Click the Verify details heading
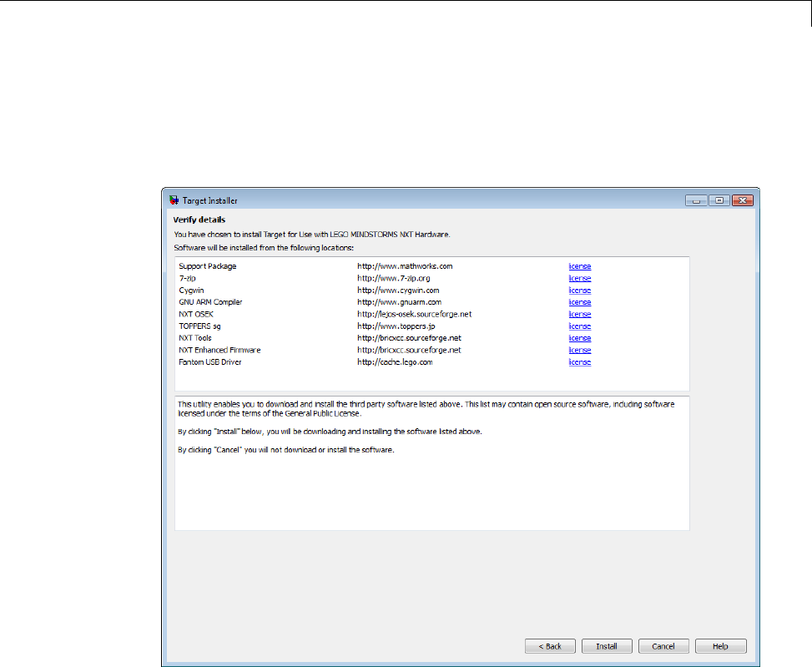The image size is (812, 667). pos(199,220)
